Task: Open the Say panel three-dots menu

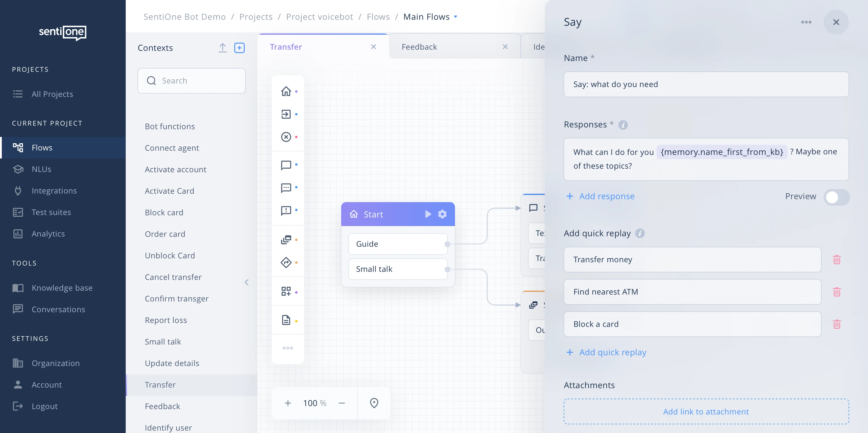Action: point(806,22)
